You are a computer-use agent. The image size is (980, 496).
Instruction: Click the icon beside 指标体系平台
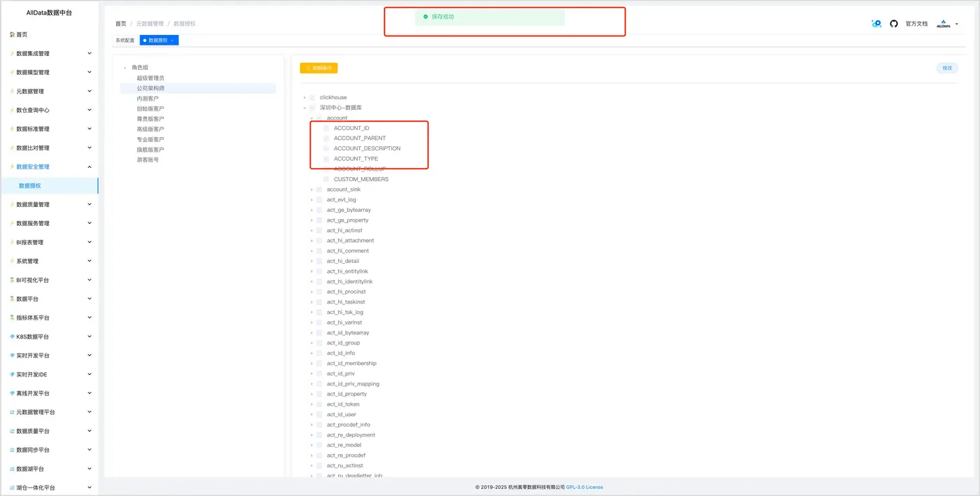(12, 318)
